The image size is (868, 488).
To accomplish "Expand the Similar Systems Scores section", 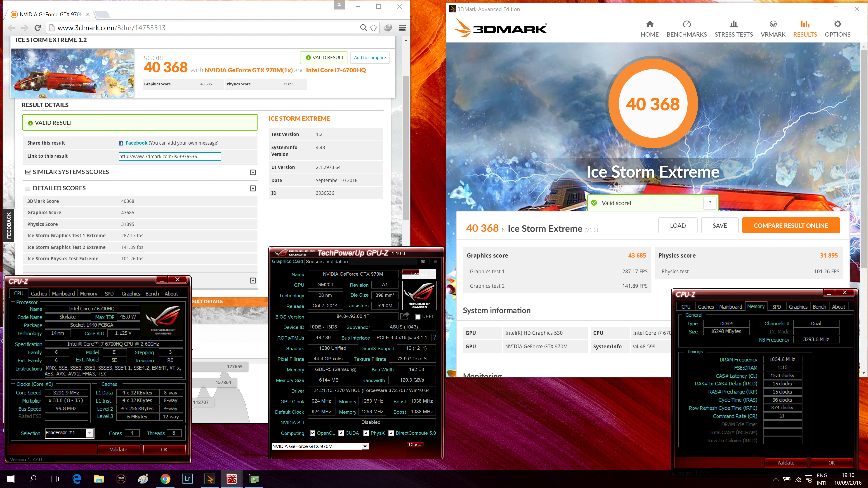I will pos(253,172).
